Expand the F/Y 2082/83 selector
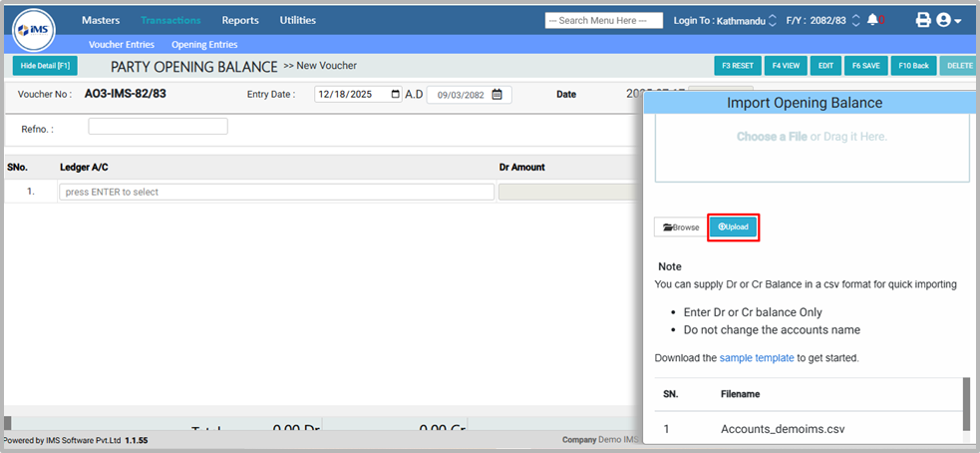This screenshot has height=453, width=980. (855, 20)
